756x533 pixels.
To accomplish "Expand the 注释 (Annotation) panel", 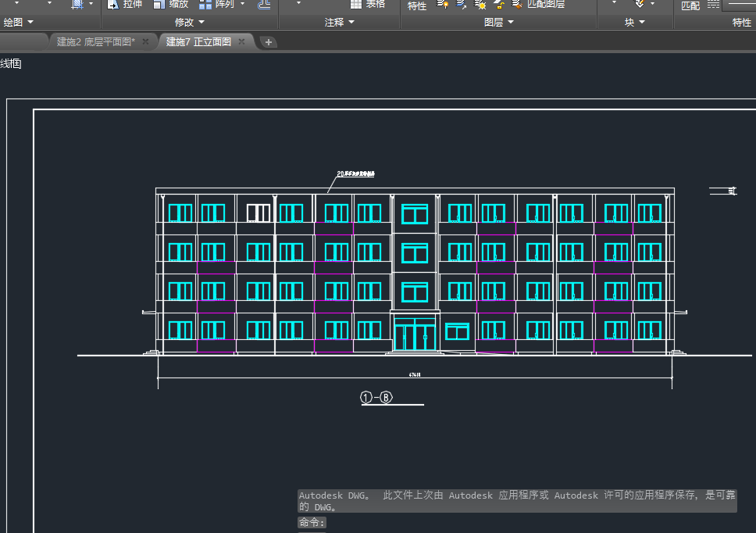I will click(x=340, y=23).
